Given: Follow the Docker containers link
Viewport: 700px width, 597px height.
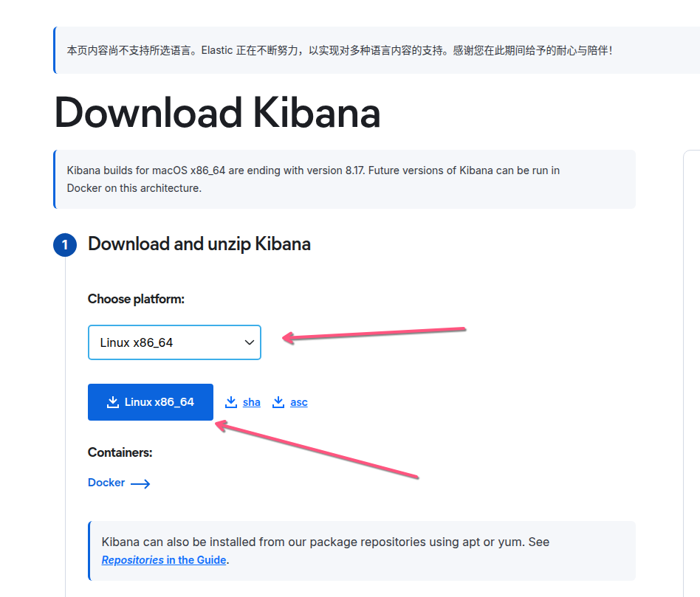Looking at the screenshot, I should [x=106, y=483].
